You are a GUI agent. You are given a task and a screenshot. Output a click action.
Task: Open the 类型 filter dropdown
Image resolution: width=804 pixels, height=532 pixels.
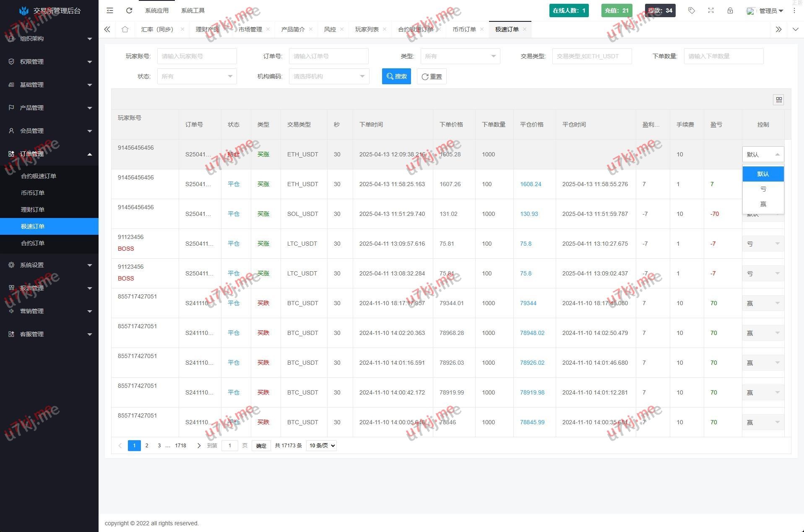coord(460,56)
